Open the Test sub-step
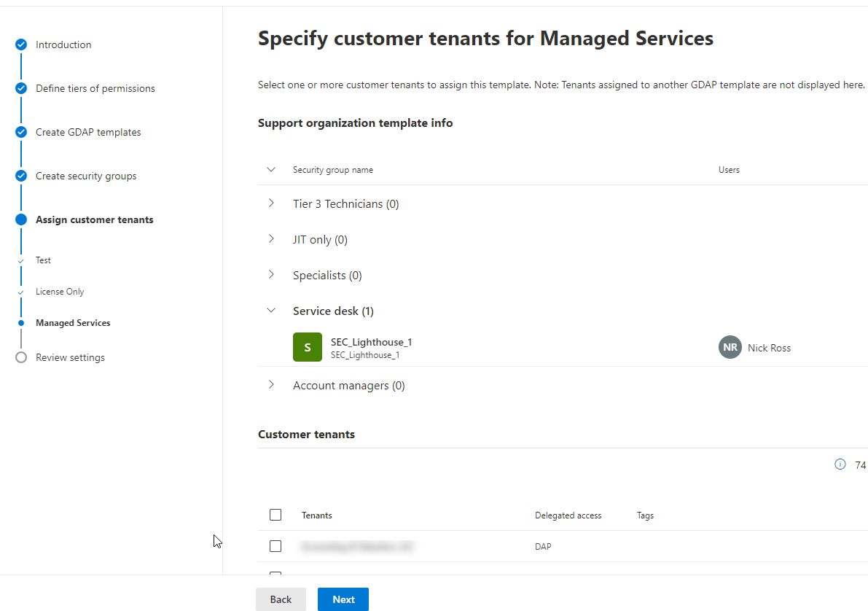This screenshot has height=611, width=868. click(x=43, y=260)
